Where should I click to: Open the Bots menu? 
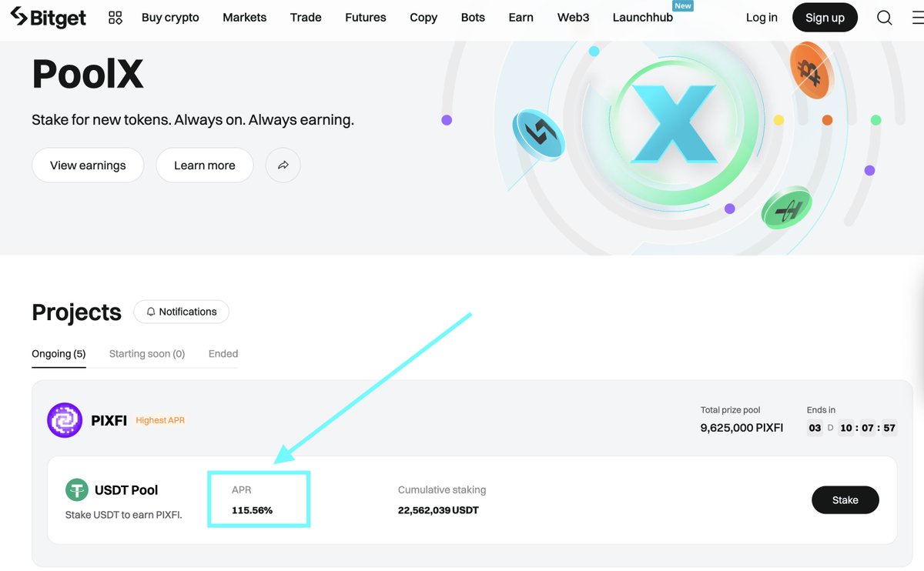(473, 17)
